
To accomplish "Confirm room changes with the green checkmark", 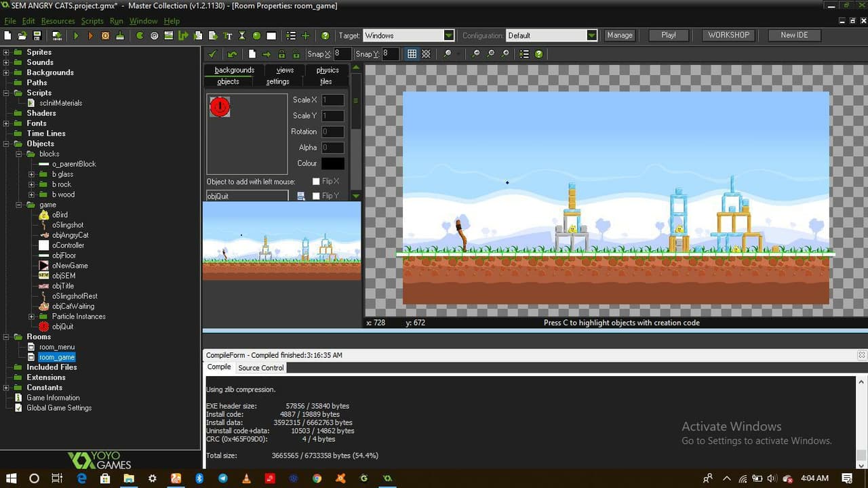I will tap(212, 54).
